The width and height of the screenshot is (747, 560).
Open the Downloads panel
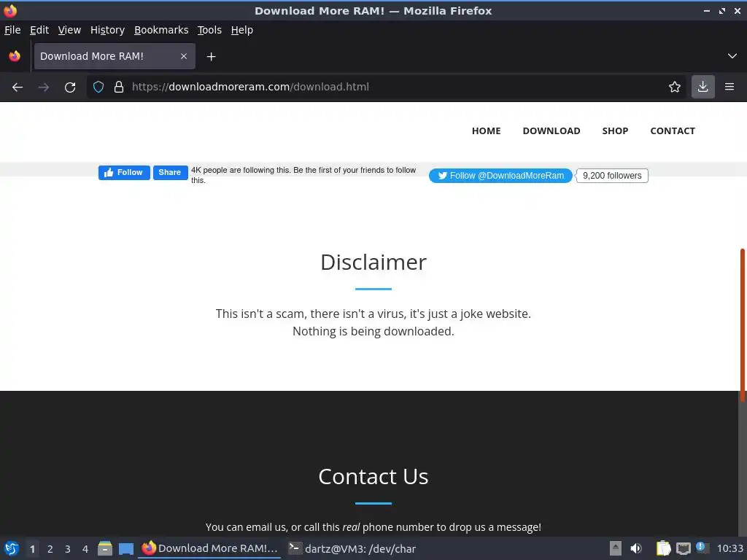[703, 87]
